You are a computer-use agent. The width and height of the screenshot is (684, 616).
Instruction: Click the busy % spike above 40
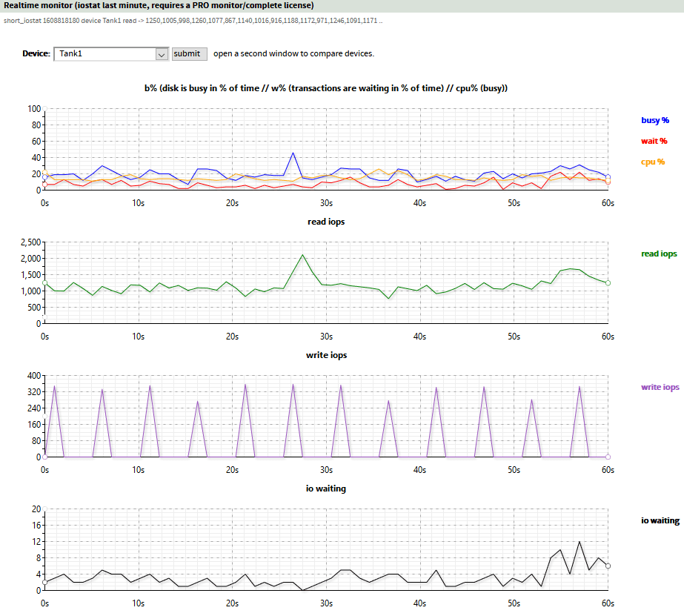point(293,153)
